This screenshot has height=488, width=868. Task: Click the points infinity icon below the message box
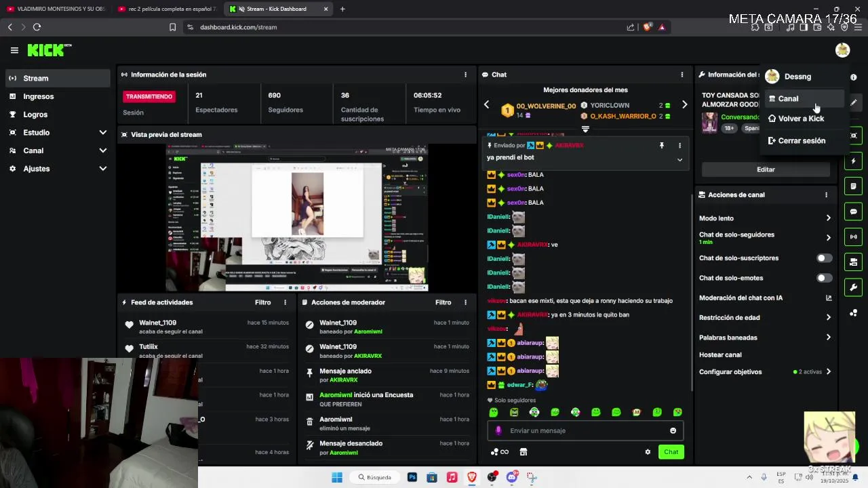pyautogui.click(x=500, y=452)
